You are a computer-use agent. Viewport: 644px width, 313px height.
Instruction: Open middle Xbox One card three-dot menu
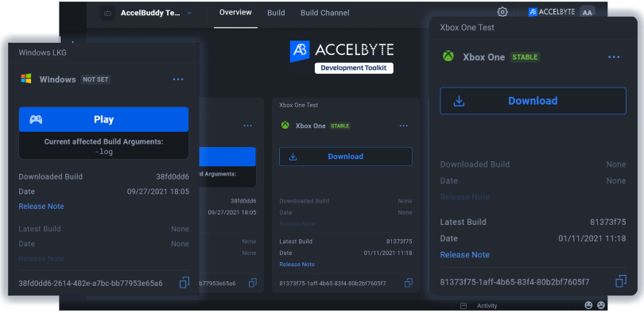(404, 126)
